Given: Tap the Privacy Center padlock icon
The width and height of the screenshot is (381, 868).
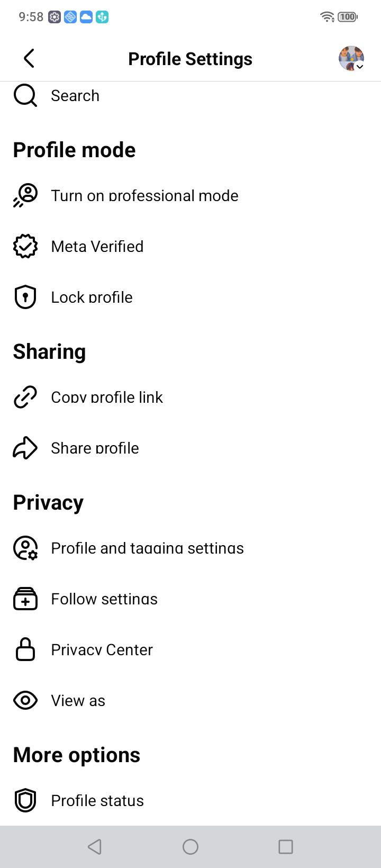Looking at the screenshot, I should (x=25, y=649).
